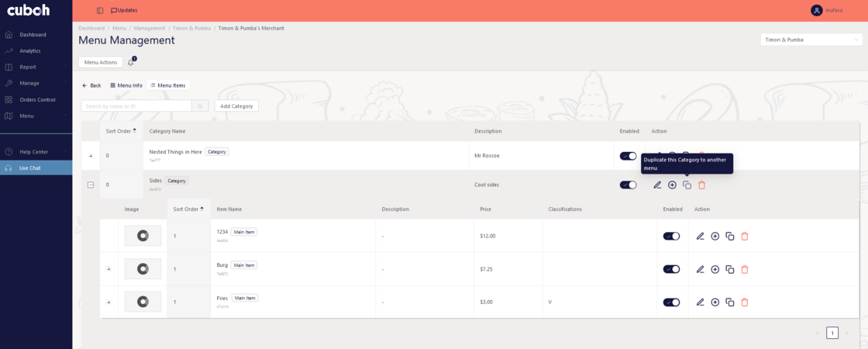Click the sidebar collapse icon in header

[x=100, y=10]
